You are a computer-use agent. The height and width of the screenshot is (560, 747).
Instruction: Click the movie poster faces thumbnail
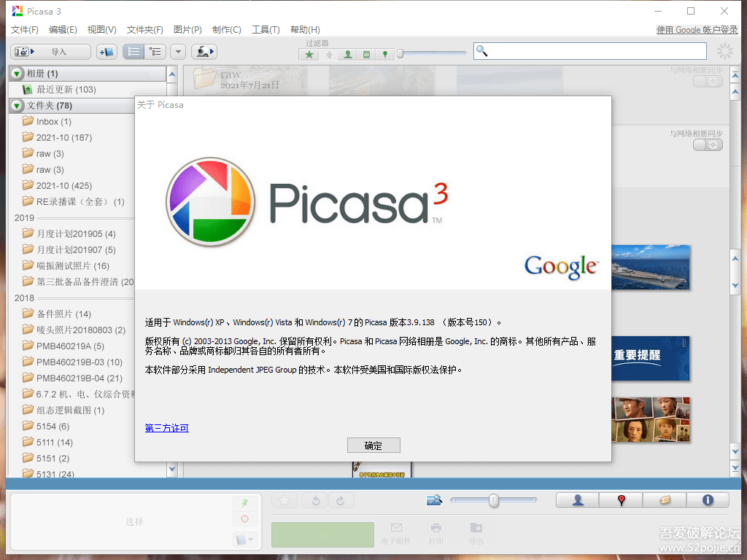(650, 419)
